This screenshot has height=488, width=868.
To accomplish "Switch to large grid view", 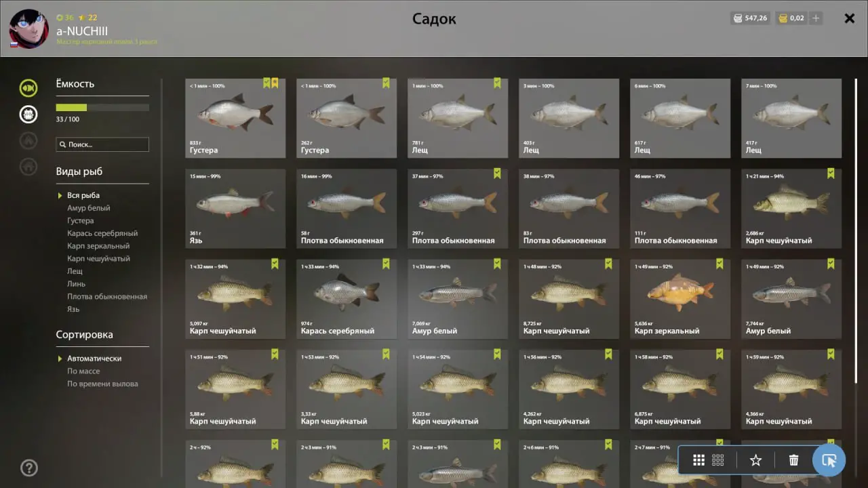I will click(x=698, y=460).
